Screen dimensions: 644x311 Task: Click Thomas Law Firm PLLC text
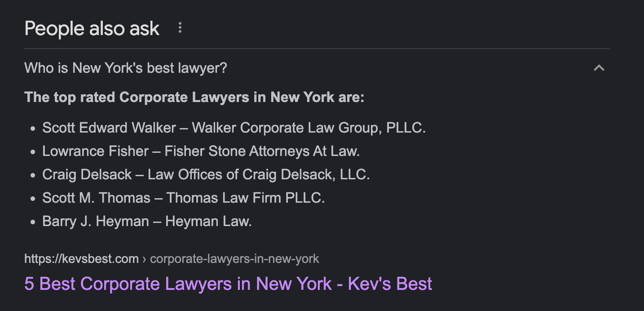(246, 198)
